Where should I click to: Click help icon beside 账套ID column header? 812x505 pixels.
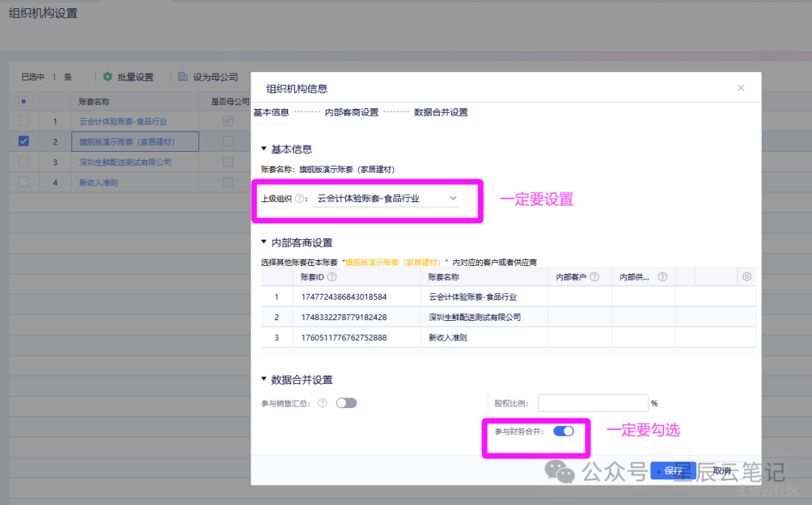pos(332,277)
